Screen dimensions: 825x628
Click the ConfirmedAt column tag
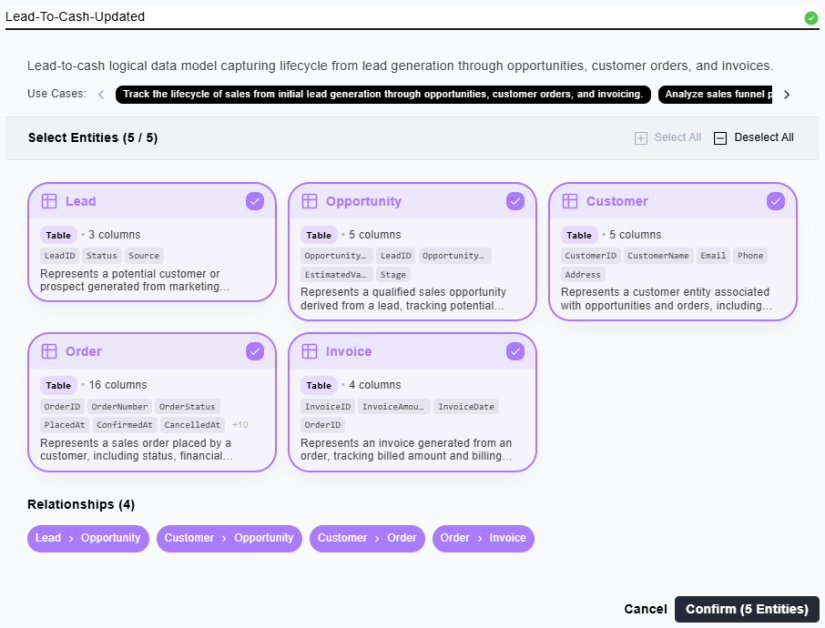coord(125,425)
